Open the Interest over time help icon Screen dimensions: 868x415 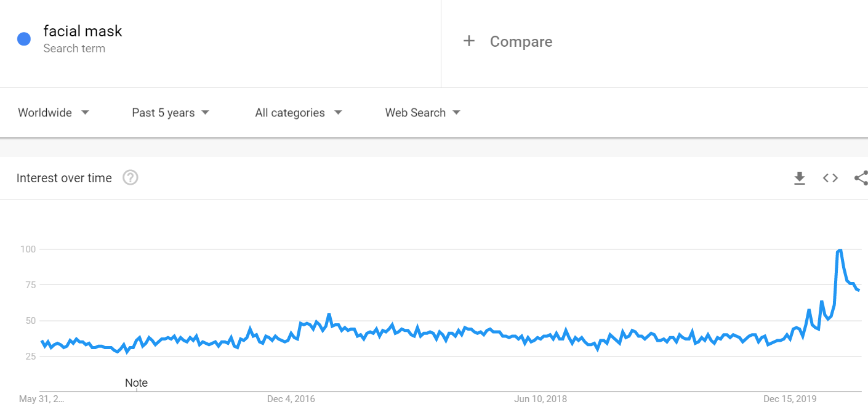[131, 178]
